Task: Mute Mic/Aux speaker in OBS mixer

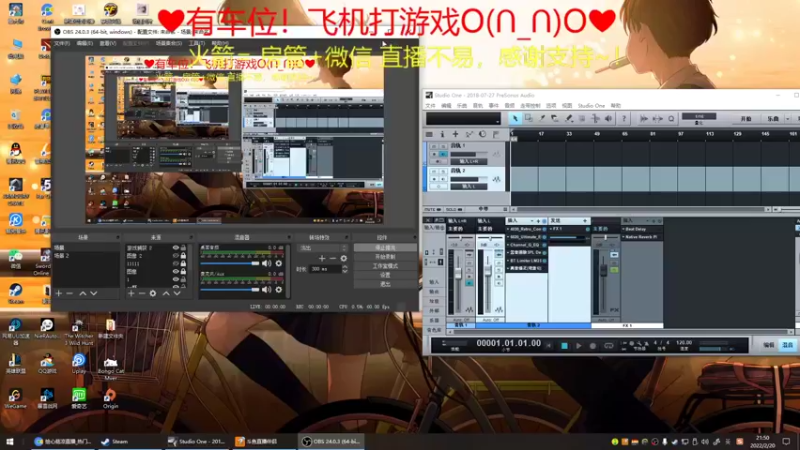Action: click(266, 289)
